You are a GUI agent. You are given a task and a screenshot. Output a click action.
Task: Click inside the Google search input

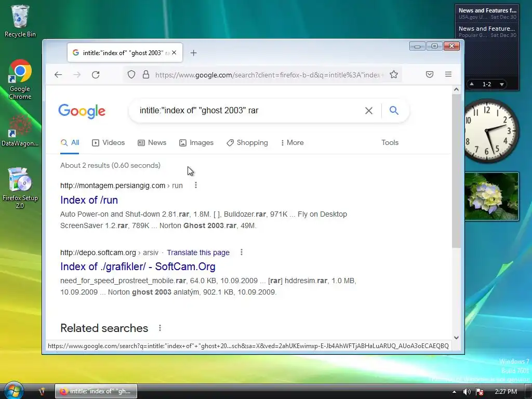point(249,111)
